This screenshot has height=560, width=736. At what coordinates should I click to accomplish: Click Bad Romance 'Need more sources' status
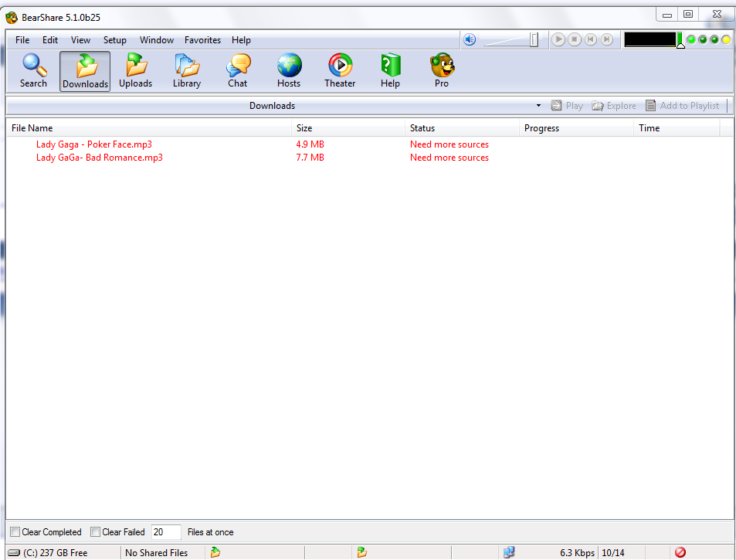[449, 158]
